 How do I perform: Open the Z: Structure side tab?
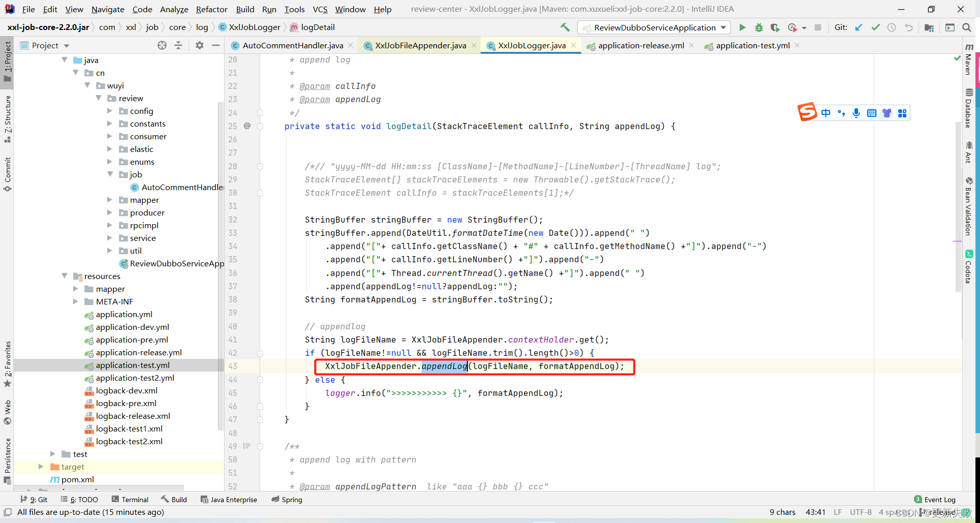click(8, 119)
